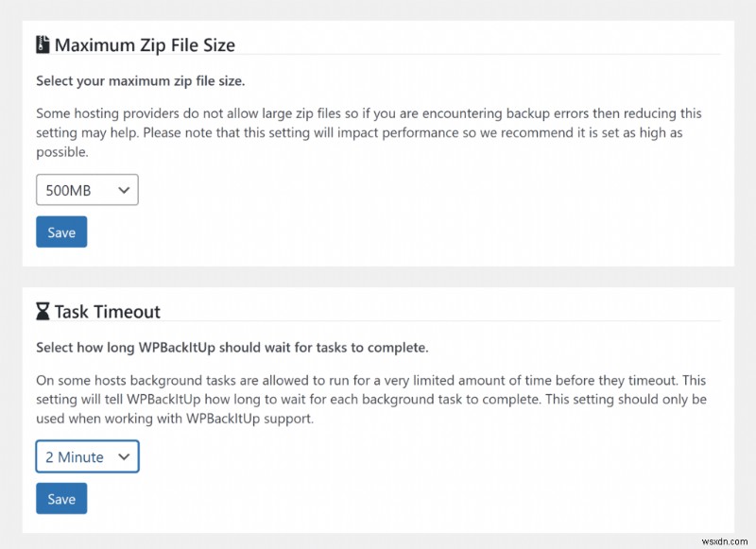The height and width of the screenshot is (549, 756).
Task: Click the "500MB" value text in the selector
Action: (x=68, y=190)
